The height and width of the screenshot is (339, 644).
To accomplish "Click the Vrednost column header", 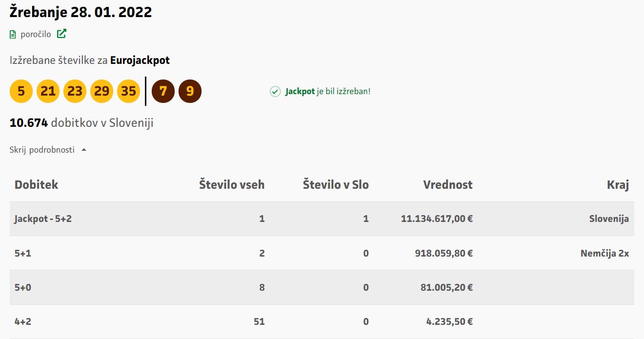I will [x=447, y=185].
